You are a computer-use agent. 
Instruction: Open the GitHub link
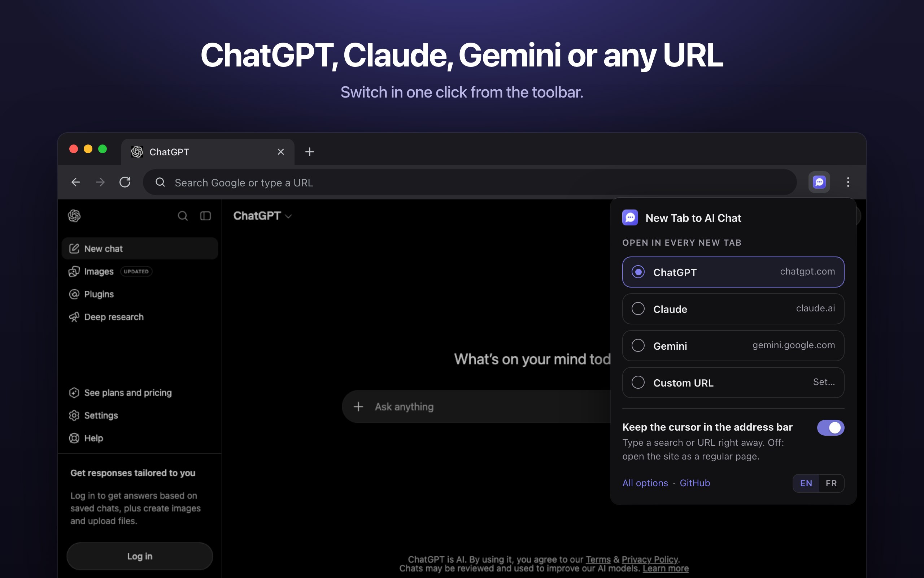pyautogui.click(x=695, y=483)
